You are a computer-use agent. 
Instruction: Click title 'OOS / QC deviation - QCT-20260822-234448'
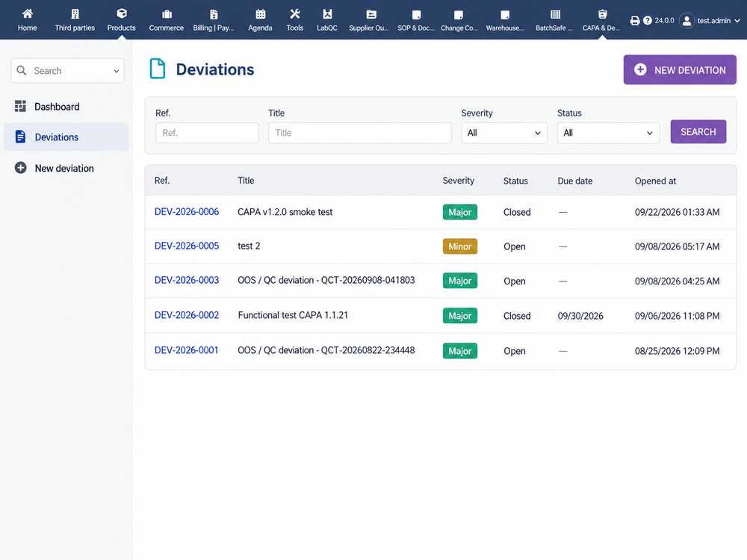(326, 350)
